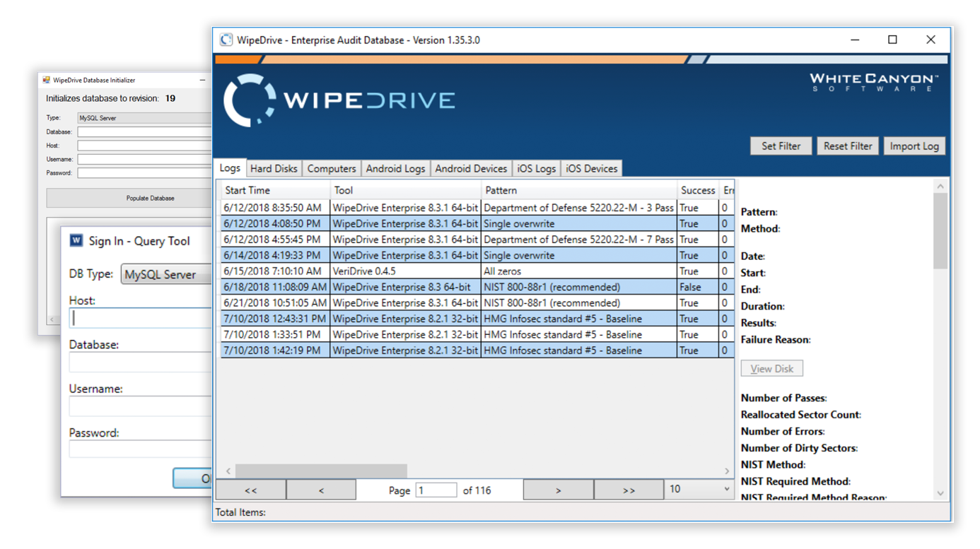This screenshot has width=980, height=549.
Task: Click the Page number input field
Action: [436, 490]
